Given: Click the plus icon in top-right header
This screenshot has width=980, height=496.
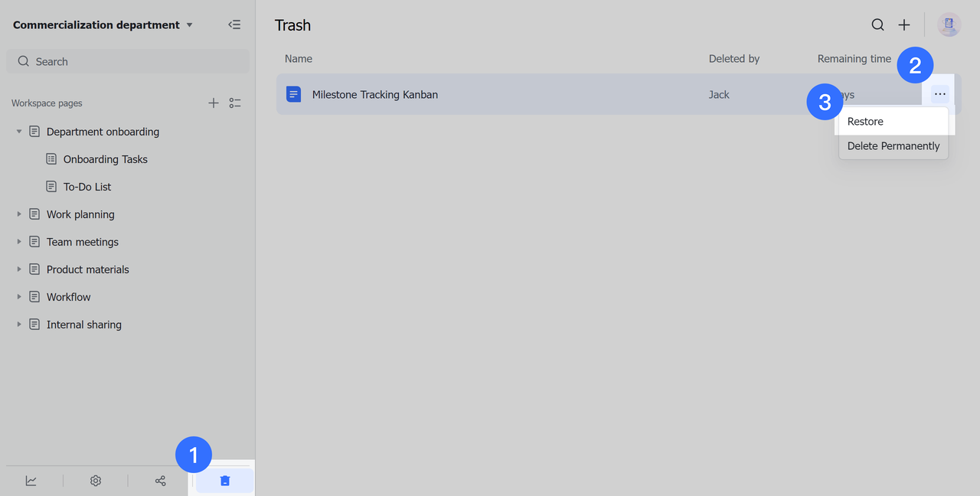Looking at the screenshot, I should click(x=904, y=25).
